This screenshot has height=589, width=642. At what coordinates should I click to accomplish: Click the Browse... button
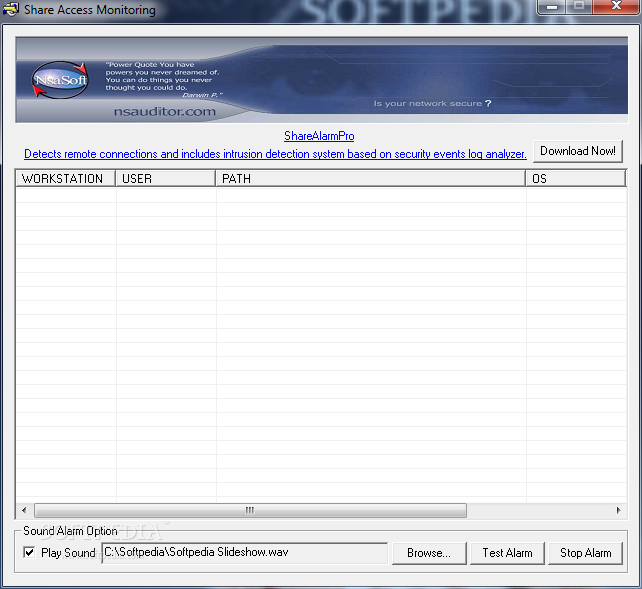pyautogui.click(x=429, y=553)
